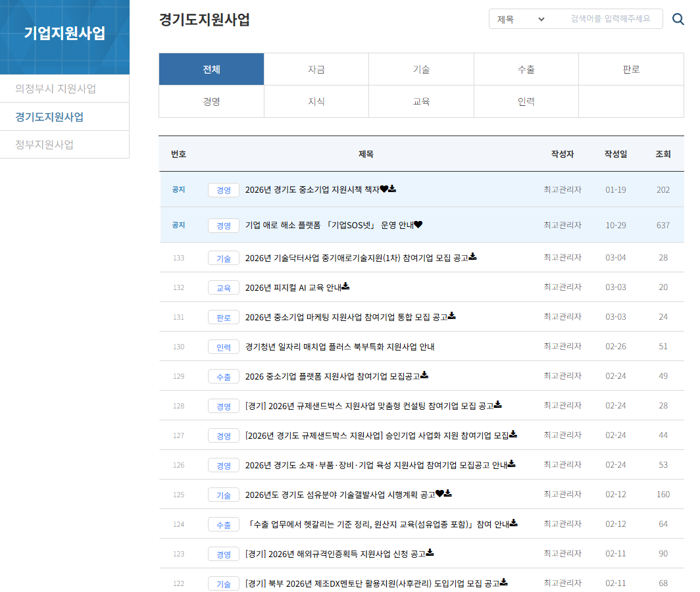Click download icon on 플랫폼 지원사업 post
The height and width of the screenshot is (592, 700).
(x=424, y=376)
